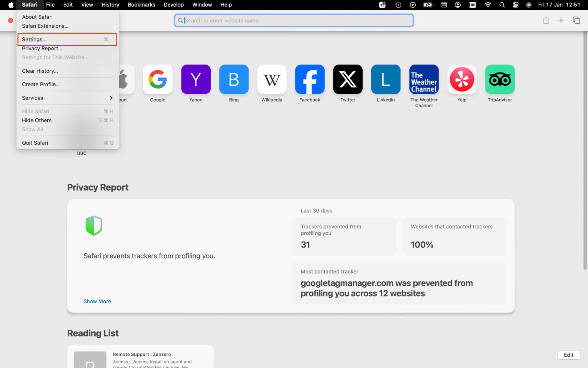The width and height of the screenshot is (588, 368).
Task: Click Show More in Privacy Report
Action: (x=97, y=301)
